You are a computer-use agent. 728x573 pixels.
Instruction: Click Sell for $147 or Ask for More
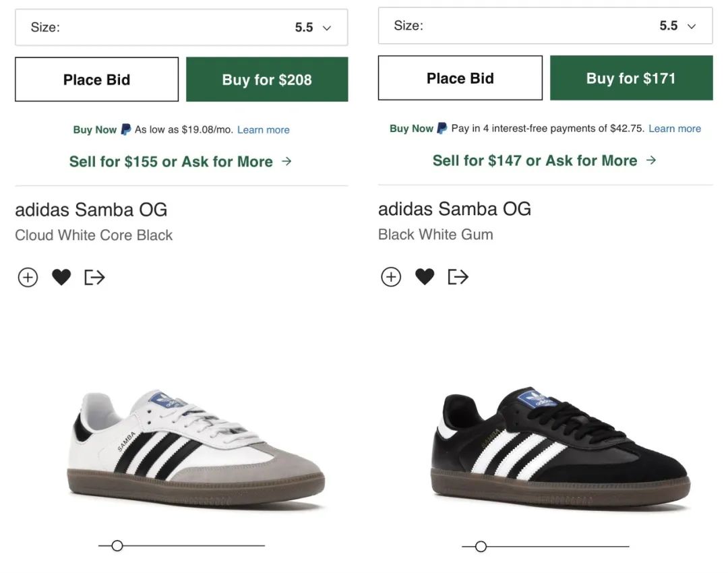[x=544, y=160]
